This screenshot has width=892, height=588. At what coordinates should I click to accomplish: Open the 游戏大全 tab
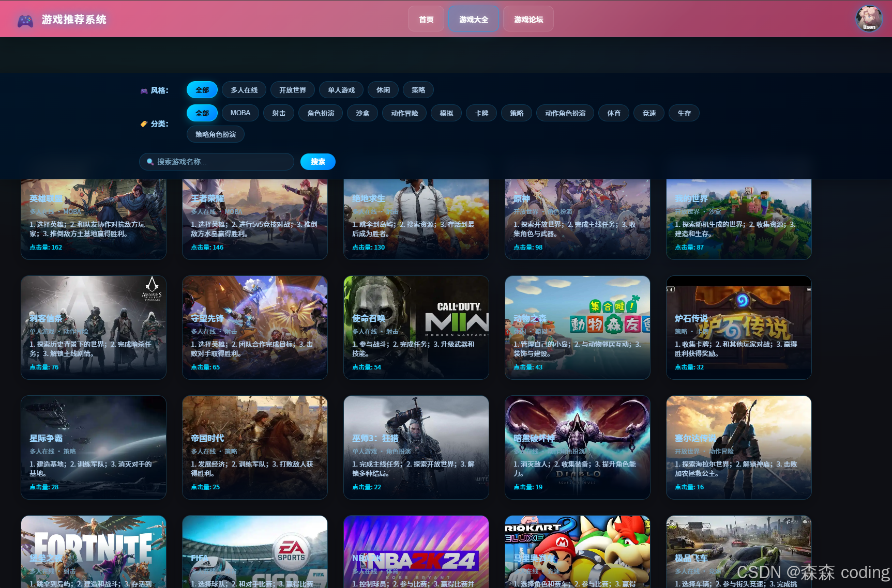[x=474, y=19]
